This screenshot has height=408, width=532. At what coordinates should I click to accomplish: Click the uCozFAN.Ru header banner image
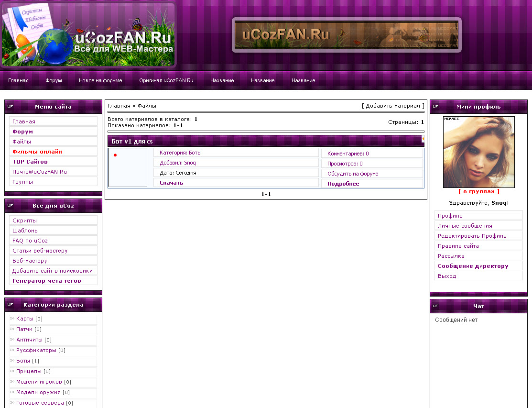[347, 35]
